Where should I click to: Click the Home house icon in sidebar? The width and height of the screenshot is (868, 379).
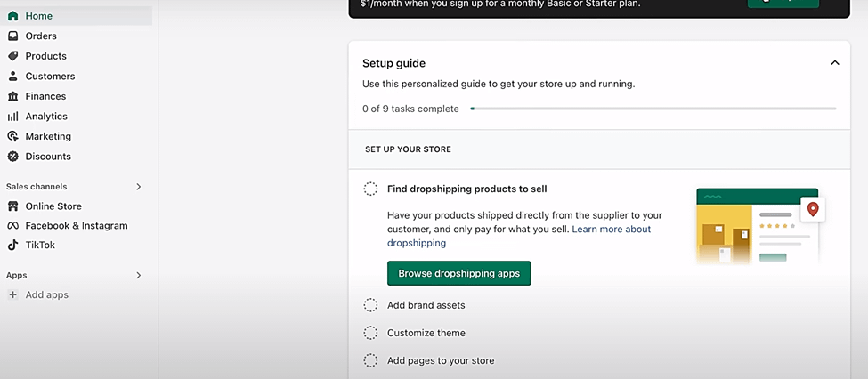point(13,16)
